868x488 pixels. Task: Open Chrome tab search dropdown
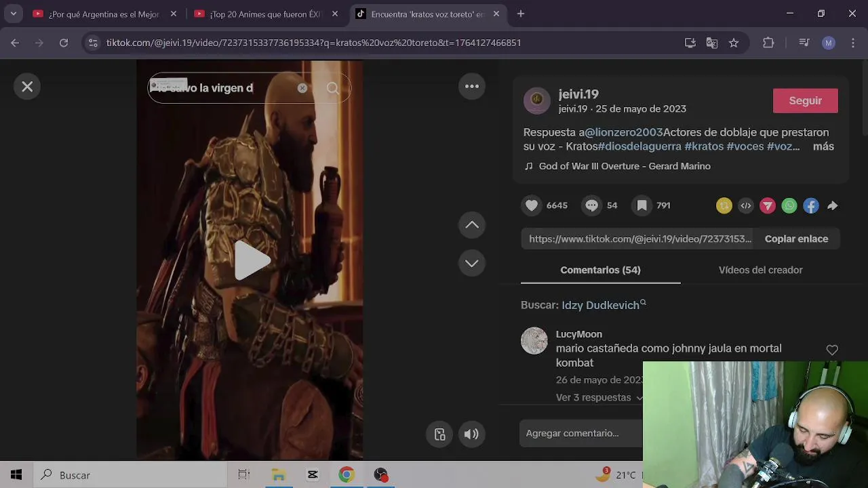coord(13,14)
